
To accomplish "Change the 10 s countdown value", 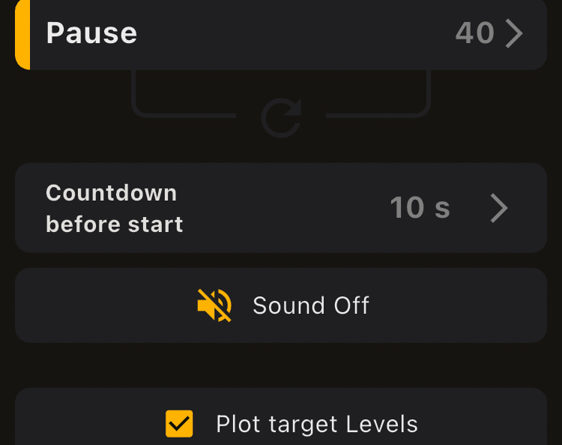I will click(420, 208).
